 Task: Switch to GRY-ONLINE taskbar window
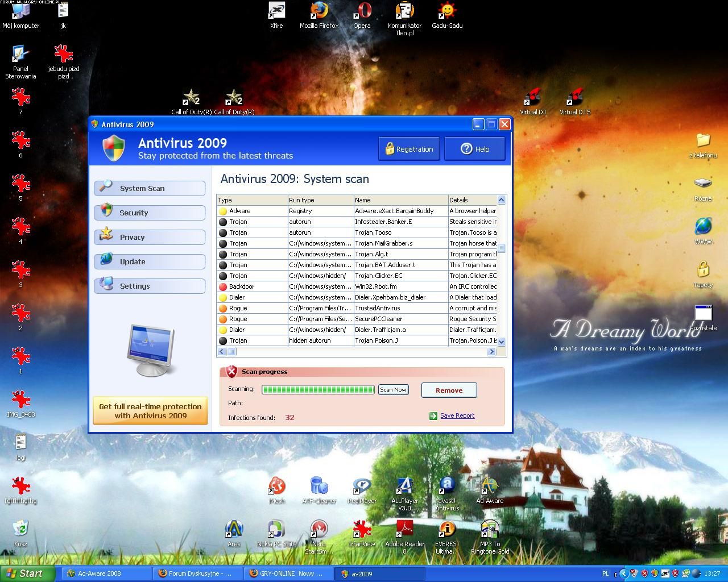tap(289, 573)
